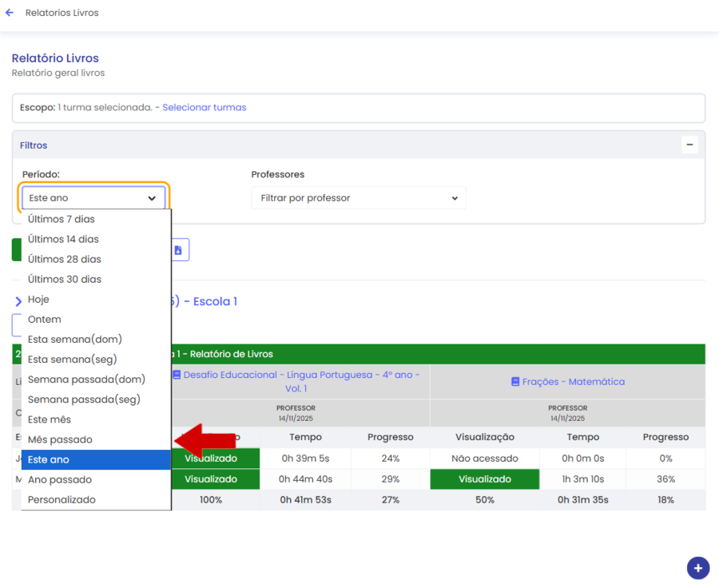Open the Filtrar por professor dropdown
The image size is (719, 588).
click(x=358, y=198)
